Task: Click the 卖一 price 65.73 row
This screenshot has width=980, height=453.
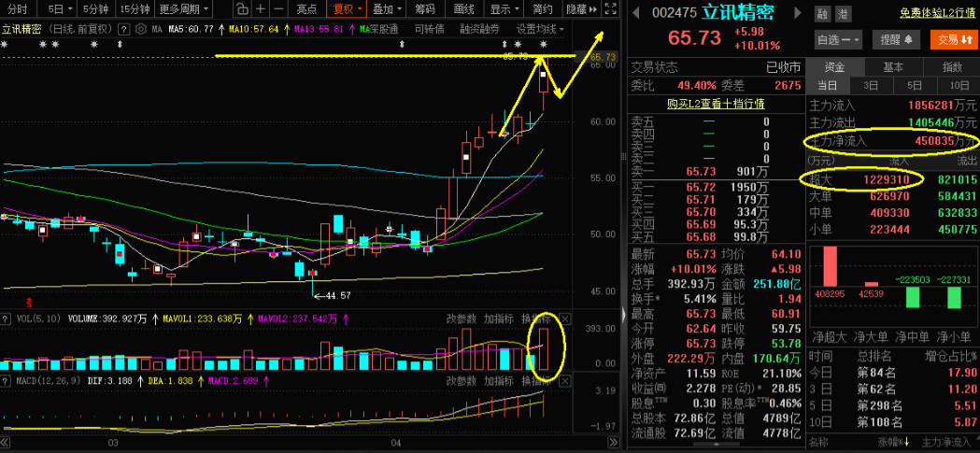Action: [x=716, y=171]
